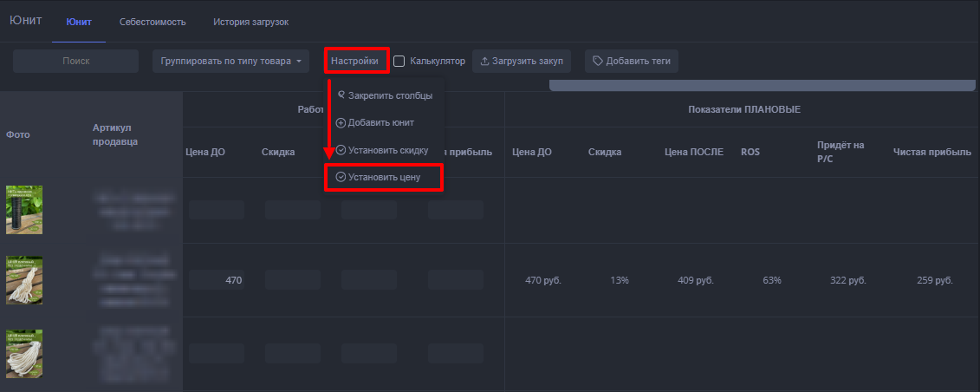Click the pin icon beside Закрепить столбцы

click(x=341, y=95)
